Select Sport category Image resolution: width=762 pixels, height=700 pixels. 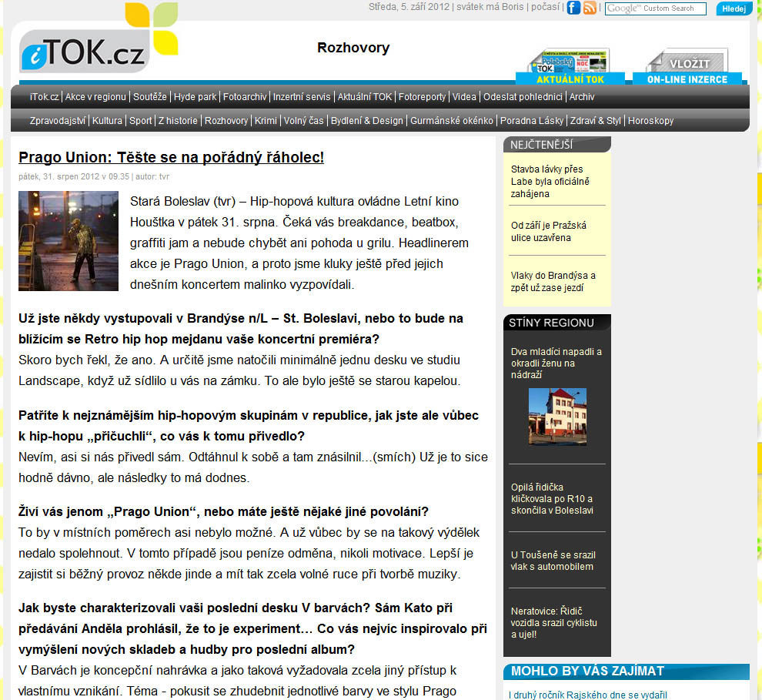pyautogui.click(x=140, y=121)
